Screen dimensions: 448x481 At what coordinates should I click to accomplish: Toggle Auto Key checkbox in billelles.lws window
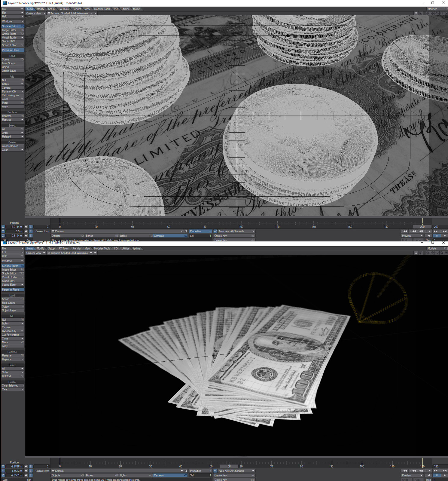coord(215,471)
